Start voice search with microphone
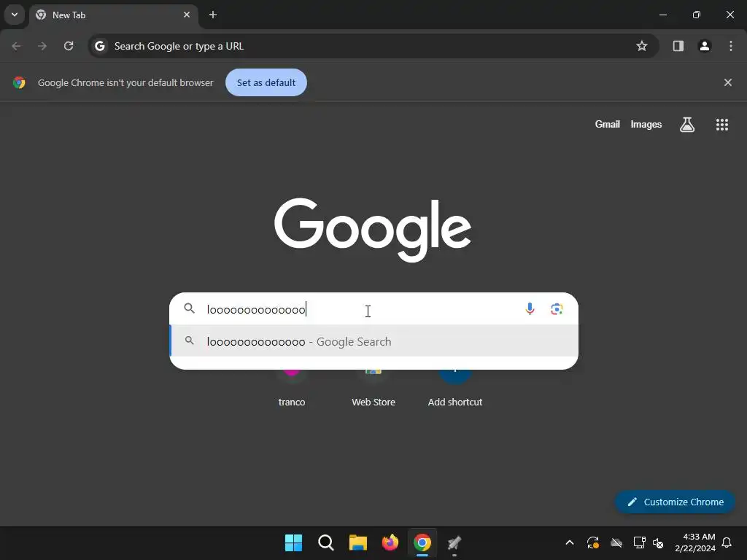 (530, 309)
